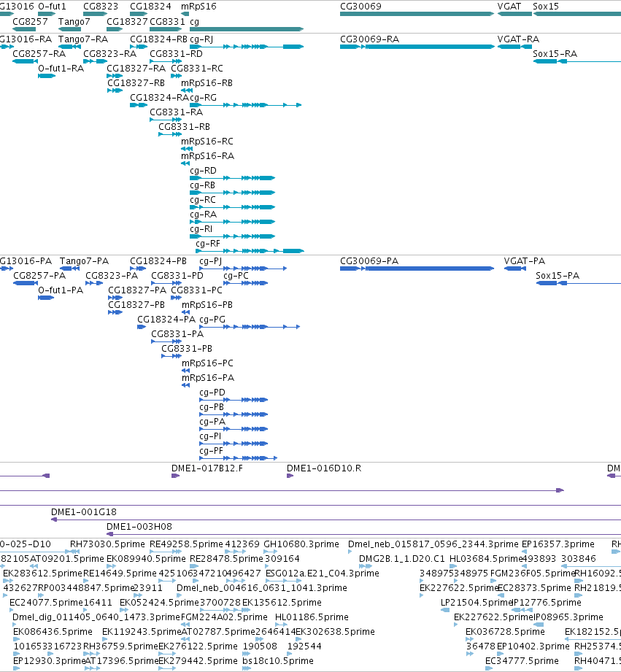Screen dimensions: 621x672
Task: Click the CG8323 gene label
Action: click(100, 7)
